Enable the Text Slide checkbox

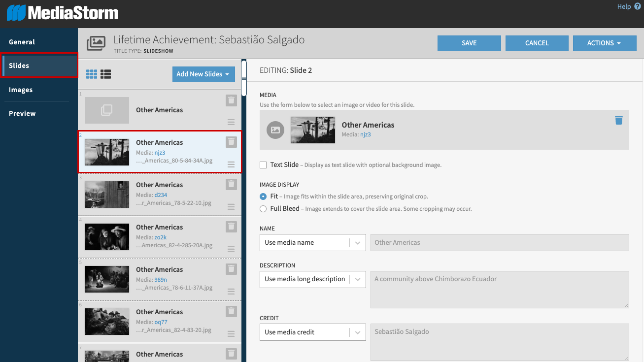[263, 165]
